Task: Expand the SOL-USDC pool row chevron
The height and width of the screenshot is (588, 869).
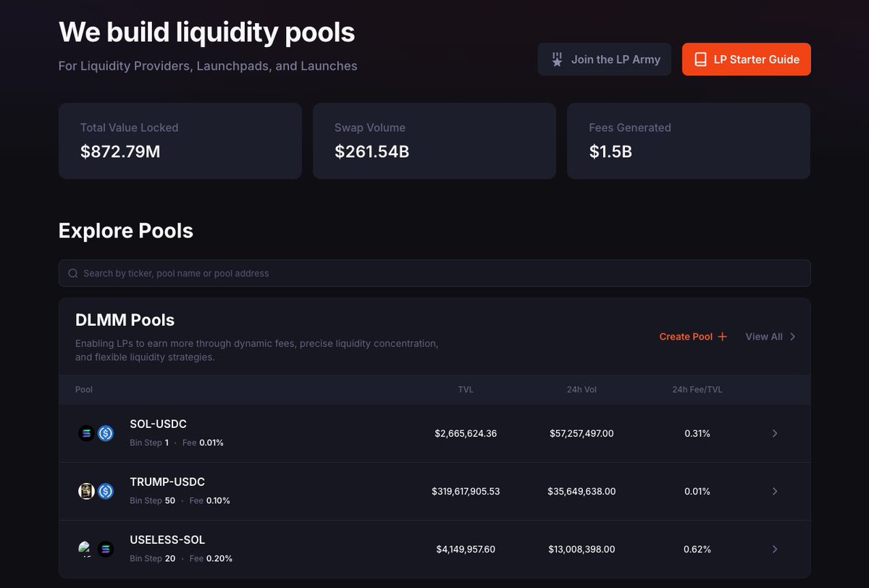Action: (x=774, y=434)
